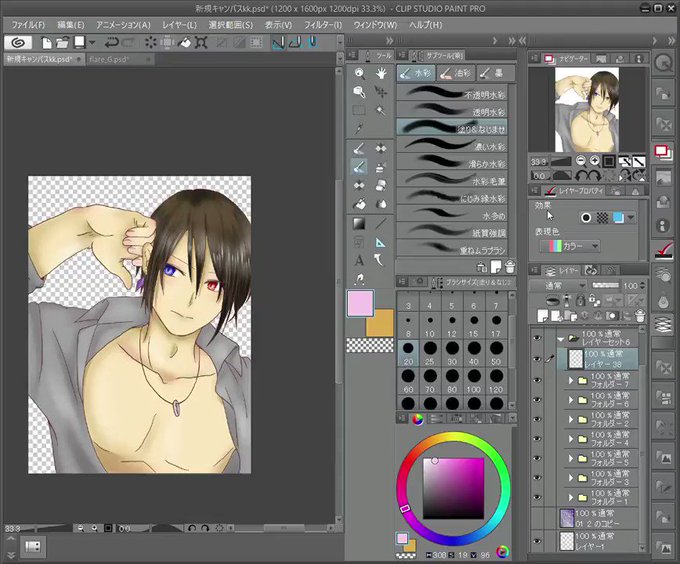
Task: Hide フォルダー6 with its eye icon
Action: coord(537,400)
